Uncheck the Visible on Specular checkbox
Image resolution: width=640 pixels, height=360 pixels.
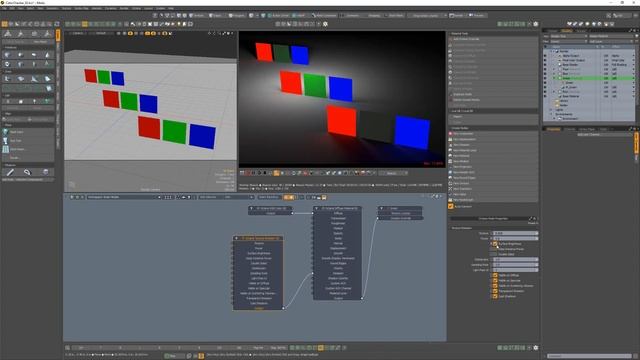[495, 280]
